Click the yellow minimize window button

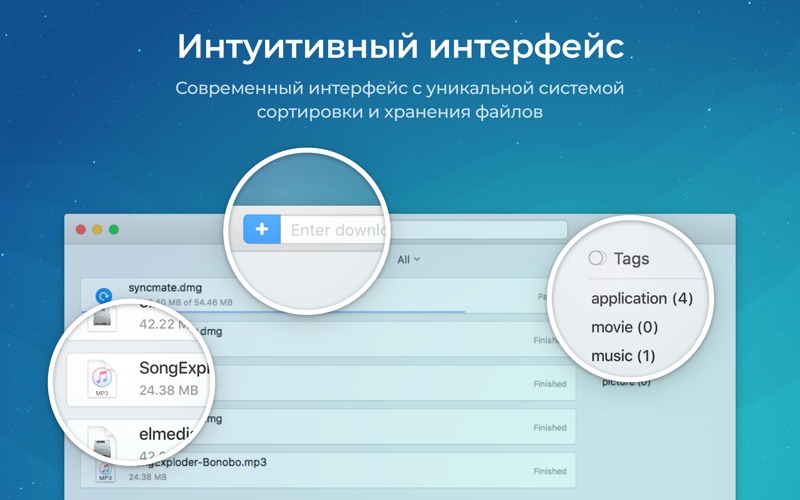point(97,230)
